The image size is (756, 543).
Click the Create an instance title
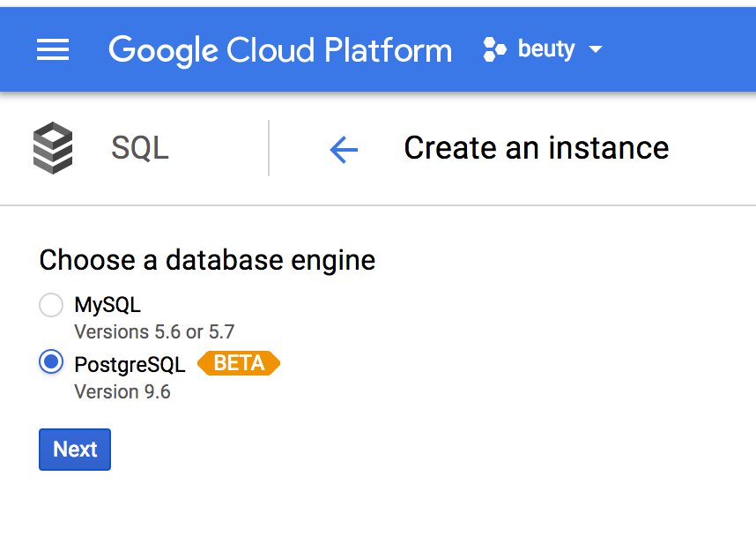[536, 147]
